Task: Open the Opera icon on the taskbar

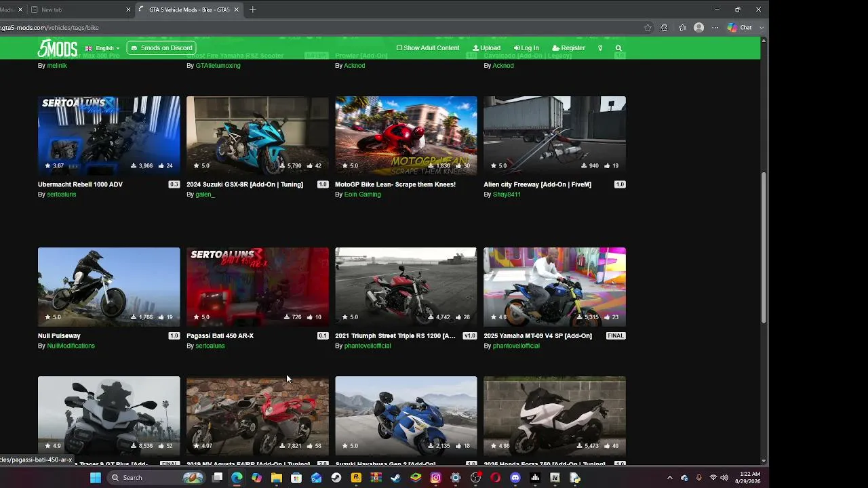Action: pyautogui.click(x=496, y=478)
